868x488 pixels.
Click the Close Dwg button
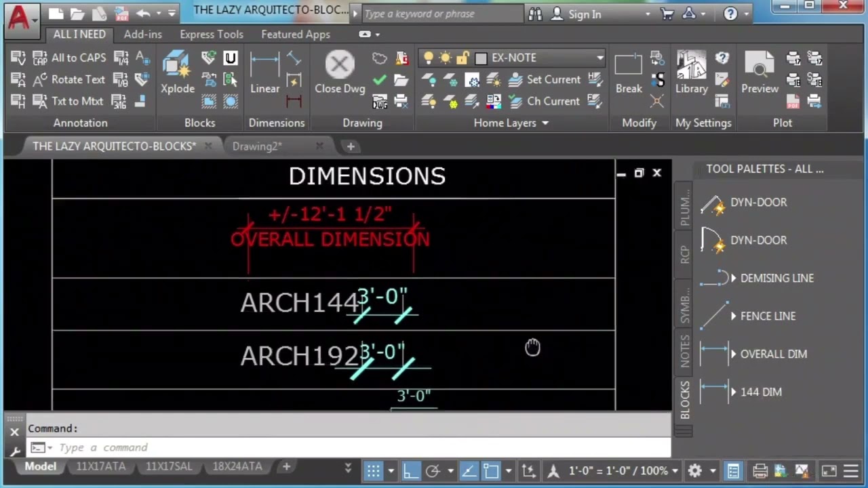[340, 73]
